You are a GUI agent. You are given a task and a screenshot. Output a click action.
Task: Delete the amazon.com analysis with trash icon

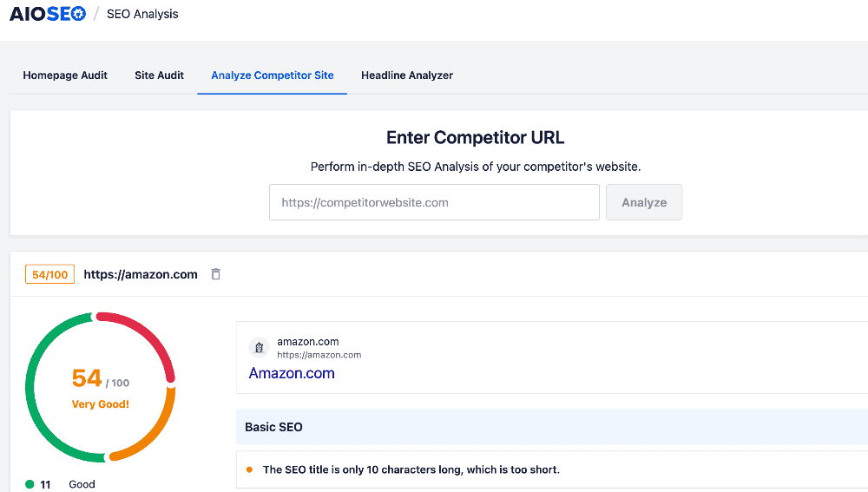216,274
